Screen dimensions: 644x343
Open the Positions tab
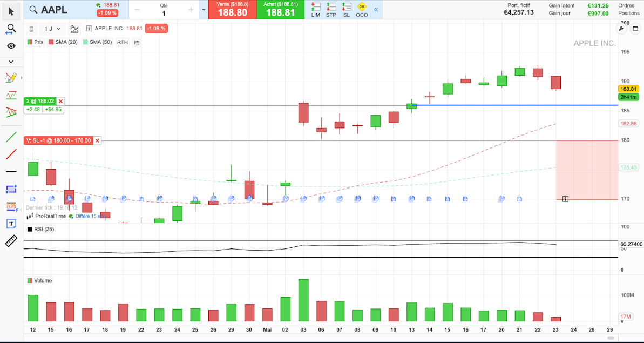[x=628, y=14]
